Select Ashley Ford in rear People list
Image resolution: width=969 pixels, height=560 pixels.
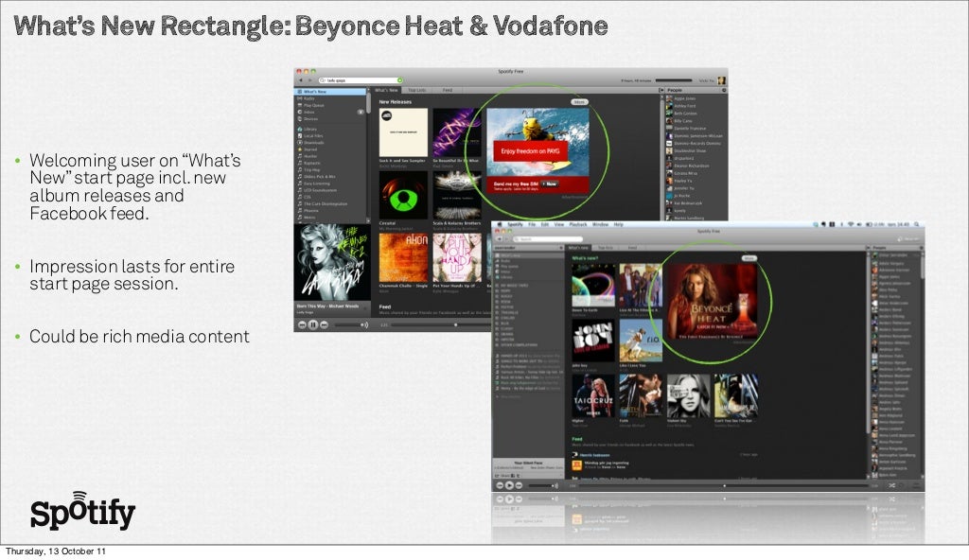coord(684,106)
